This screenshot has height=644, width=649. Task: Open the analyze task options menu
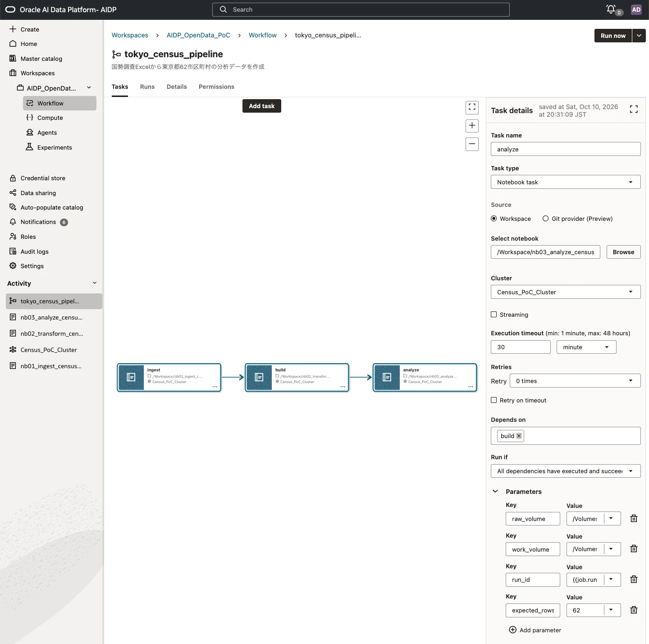tap(471, 387)
